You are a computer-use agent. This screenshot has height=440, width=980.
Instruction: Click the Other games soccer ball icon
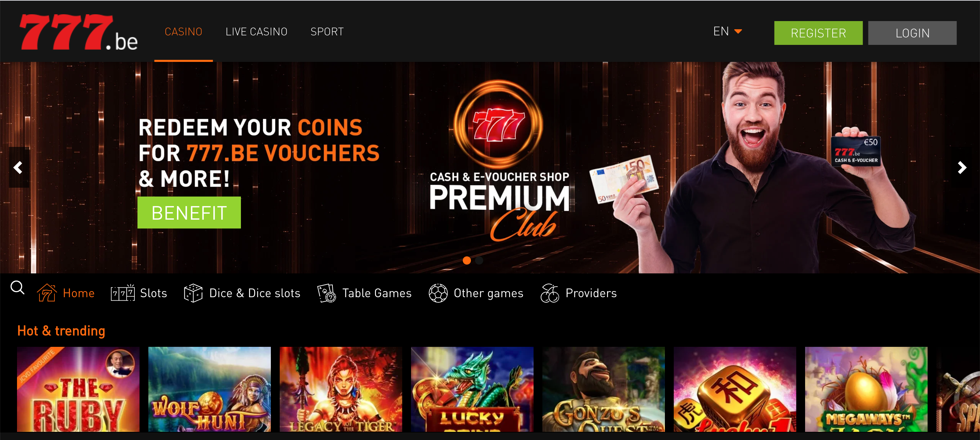[x=438, y=293]
